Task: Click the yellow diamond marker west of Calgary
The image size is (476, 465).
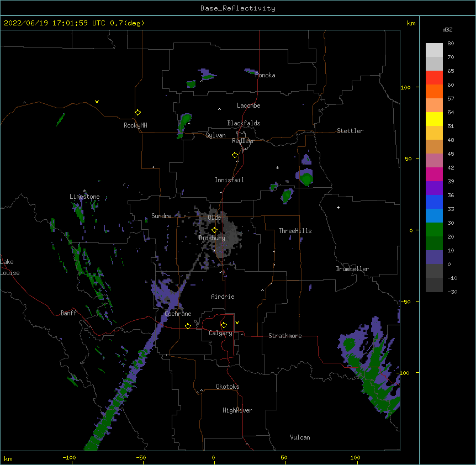Action: (x=188, y=326)
